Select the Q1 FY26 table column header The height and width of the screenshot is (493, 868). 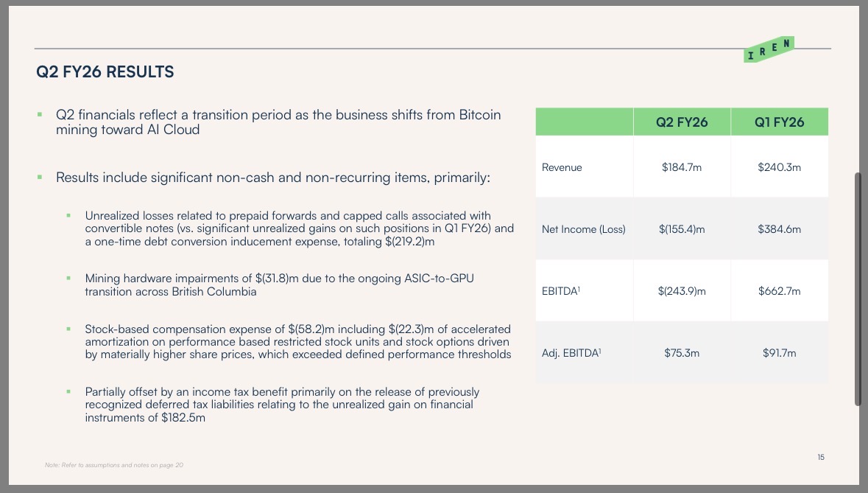click(x=779, y=122)
